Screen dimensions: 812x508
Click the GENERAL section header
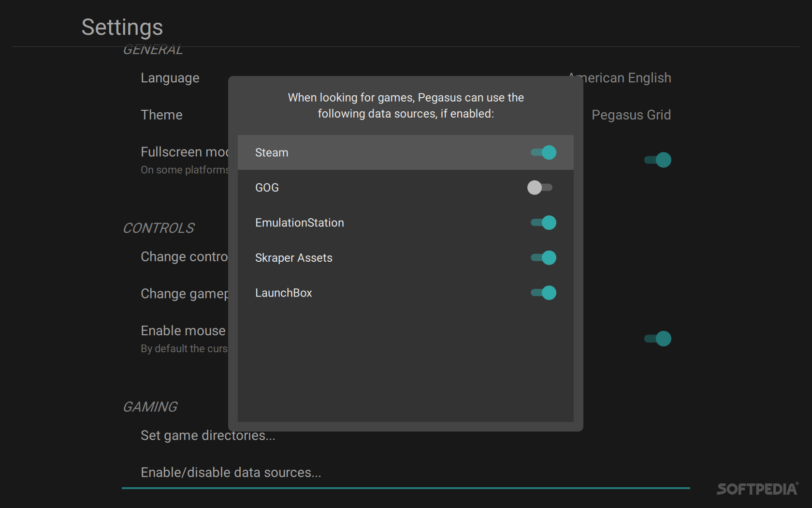click(x=153, y=50)
